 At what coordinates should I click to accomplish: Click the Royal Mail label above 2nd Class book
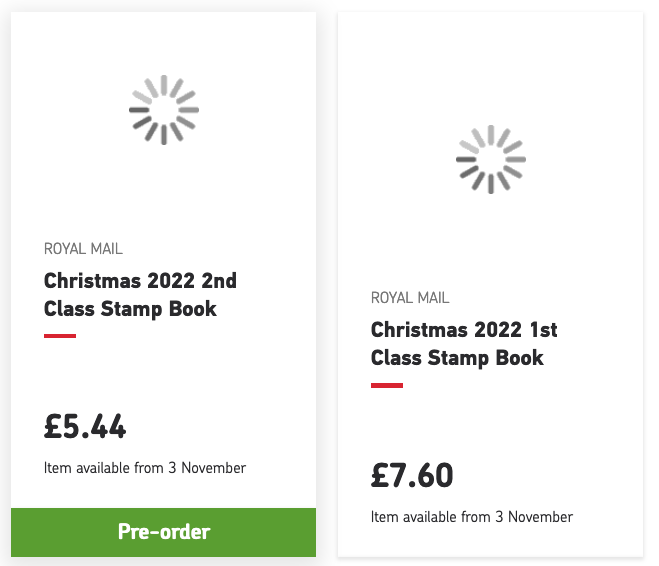click(83, 249)
